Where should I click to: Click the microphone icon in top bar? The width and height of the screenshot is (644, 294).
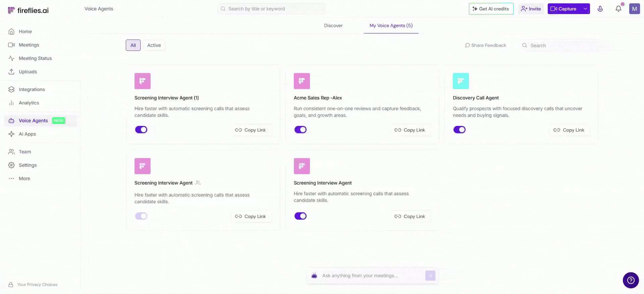point(600,9)
